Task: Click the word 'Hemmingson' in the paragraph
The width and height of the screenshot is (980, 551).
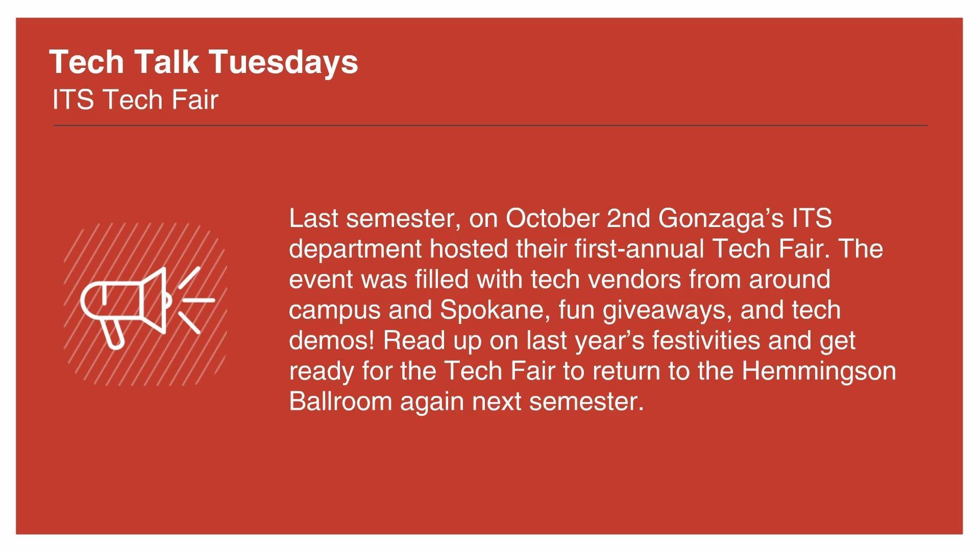Action: [x=819, y=371]
